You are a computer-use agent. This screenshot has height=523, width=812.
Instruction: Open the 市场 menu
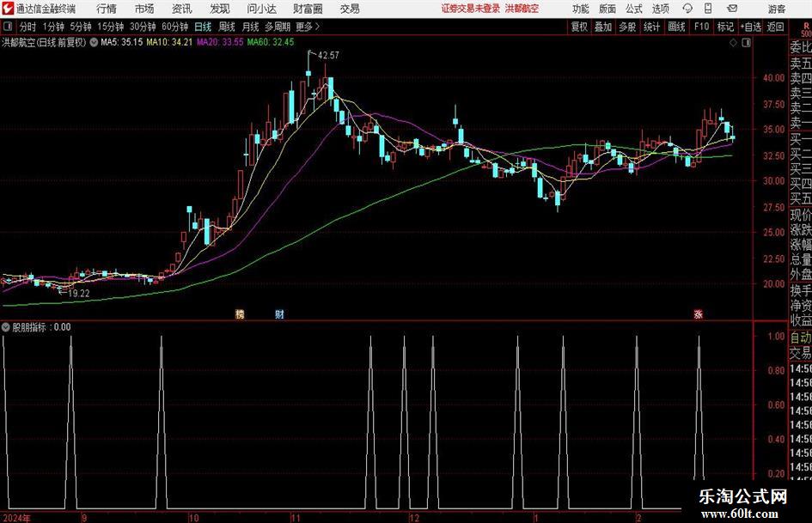tap(144, 9)
